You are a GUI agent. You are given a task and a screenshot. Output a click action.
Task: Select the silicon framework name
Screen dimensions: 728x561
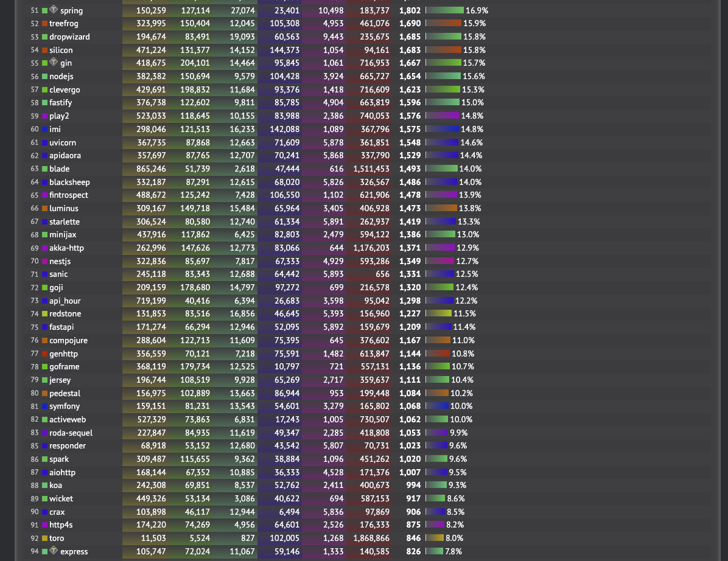(x=61, y=50)
